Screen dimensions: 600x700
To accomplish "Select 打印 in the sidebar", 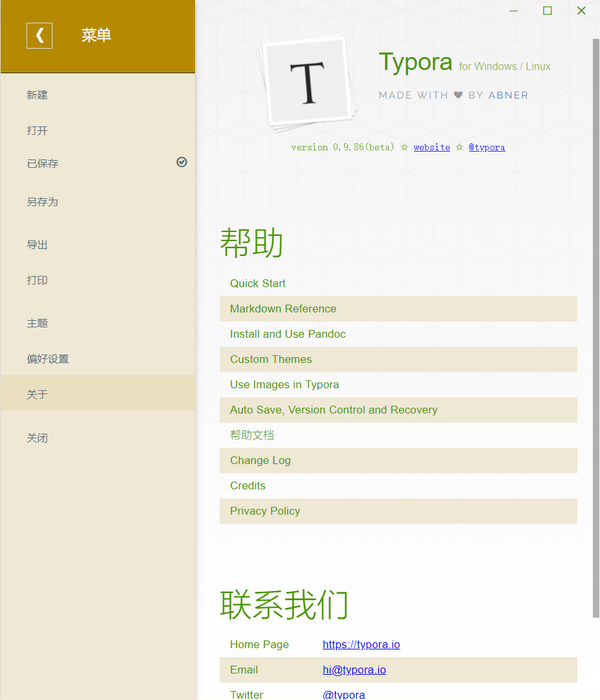I will click(98, 281).
